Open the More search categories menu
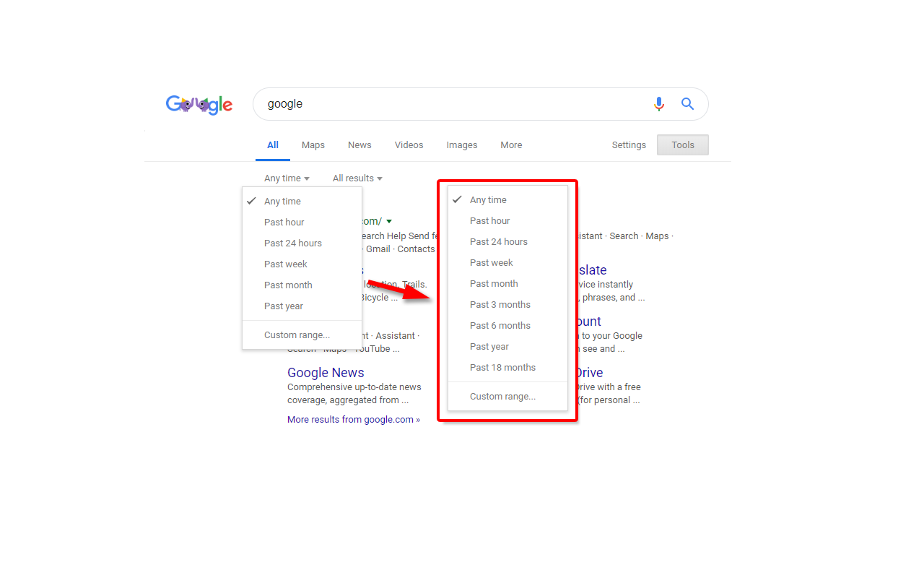 pos(510,144)
